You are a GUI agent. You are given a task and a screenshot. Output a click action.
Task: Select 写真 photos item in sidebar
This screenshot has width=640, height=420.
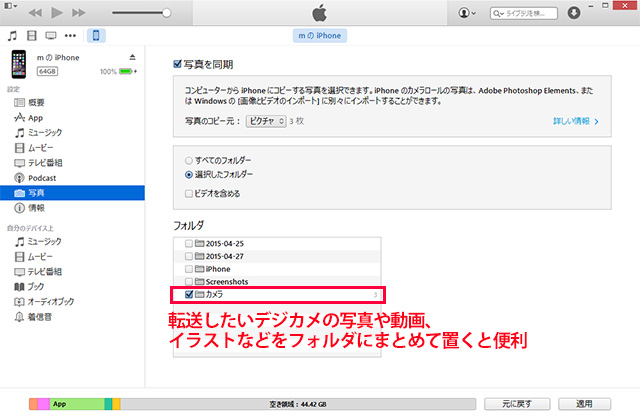point(72,193)
